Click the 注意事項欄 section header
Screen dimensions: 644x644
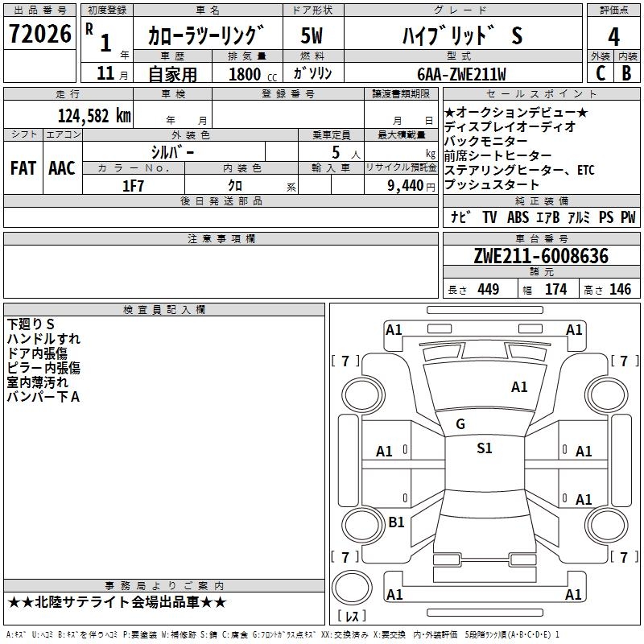(221, 238)
